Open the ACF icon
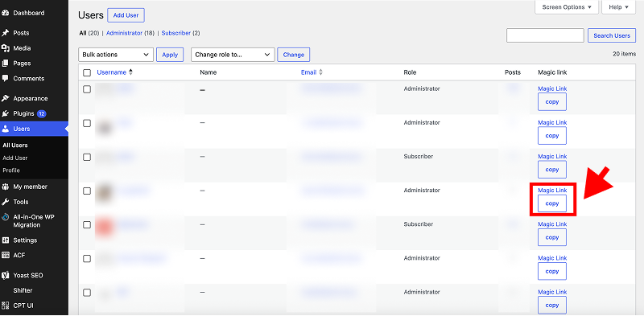Viewport: 644px width, 316px height. pyautogui.click(x=6, y=255)
